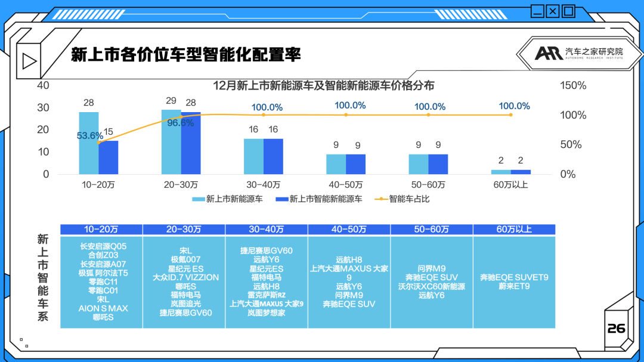Click the light blue bar for 20-30万

point(171,142)
